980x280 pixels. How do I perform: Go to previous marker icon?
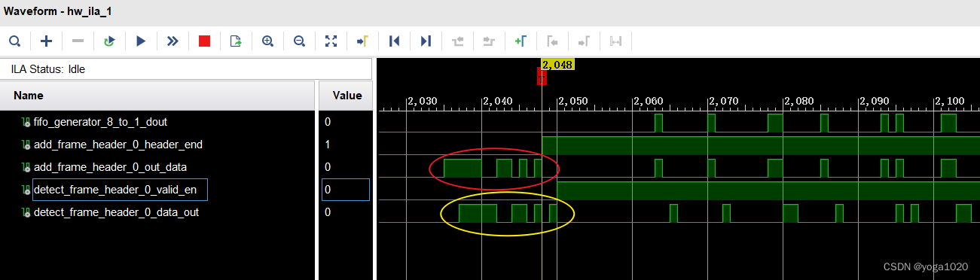click(x=552, y=41)
